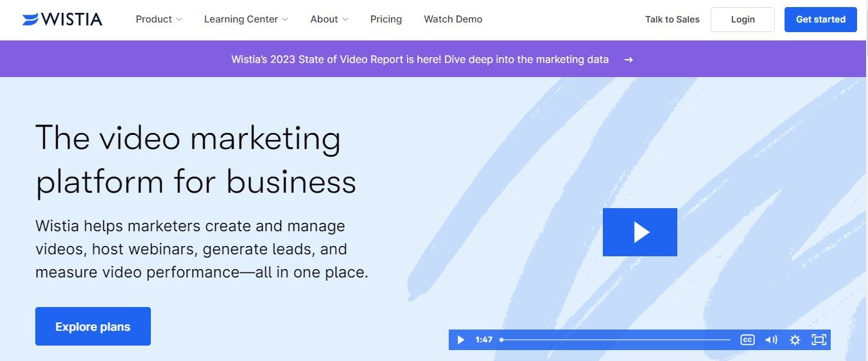Screen dimensions: 868x361
Task: Click the Wistia logo in header
Action: point(62,19)
